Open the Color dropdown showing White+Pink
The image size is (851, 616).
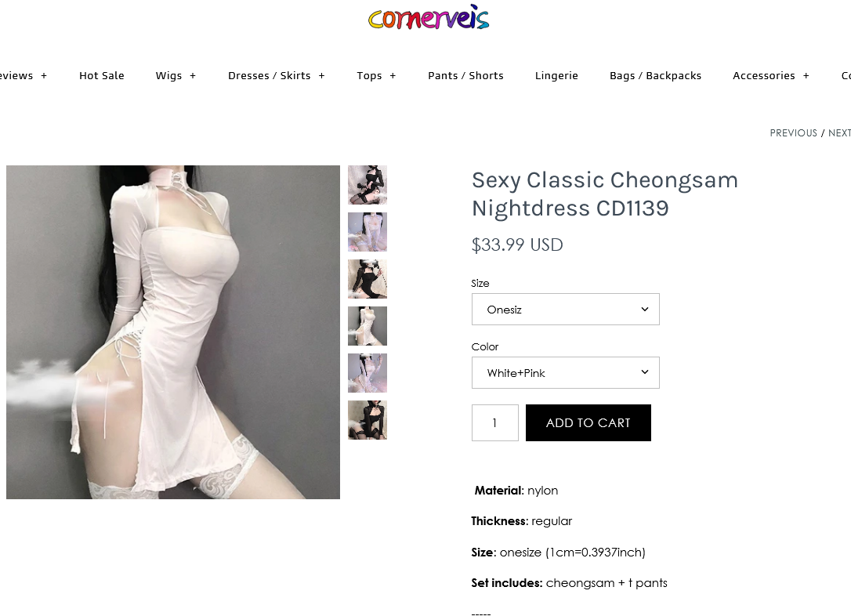tap(566, 373)
